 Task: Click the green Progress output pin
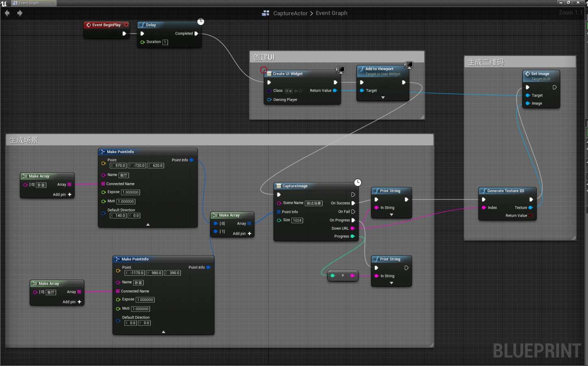coord(352,236)
